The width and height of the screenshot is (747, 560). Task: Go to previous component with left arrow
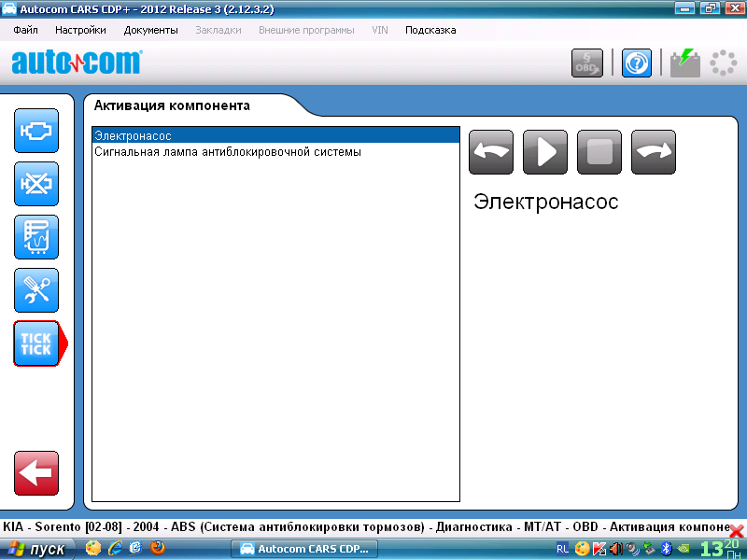tap(491, 152)
